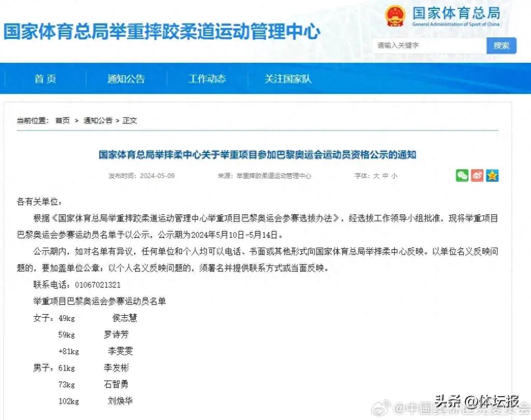Click the site title 举重摔跤柔道运动管理中心
531x420 pixels.
coord(162,32)
